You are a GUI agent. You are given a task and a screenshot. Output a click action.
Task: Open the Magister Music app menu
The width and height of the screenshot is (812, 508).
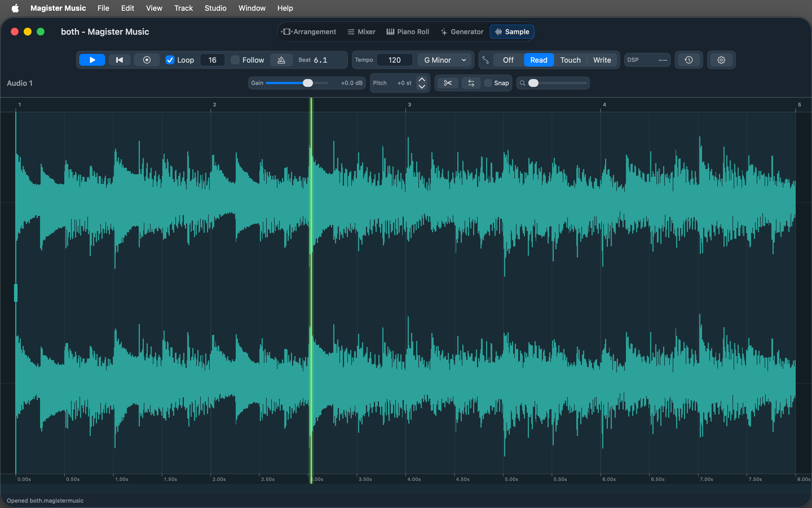[58, 8]
